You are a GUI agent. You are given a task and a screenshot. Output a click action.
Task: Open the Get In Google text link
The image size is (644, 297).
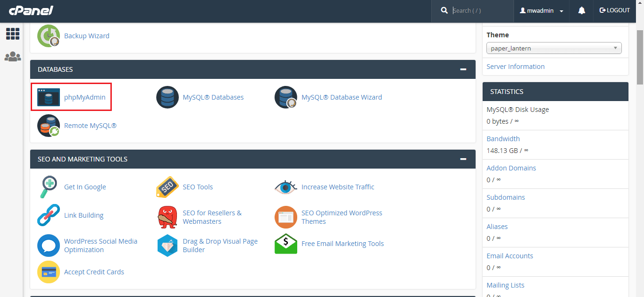(x=85, y=187)
